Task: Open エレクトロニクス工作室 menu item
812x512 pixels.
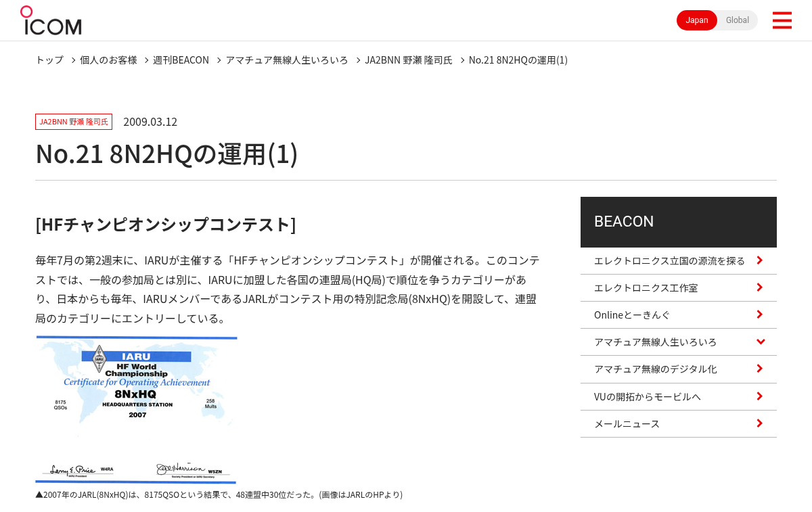Action: point(679,287)
